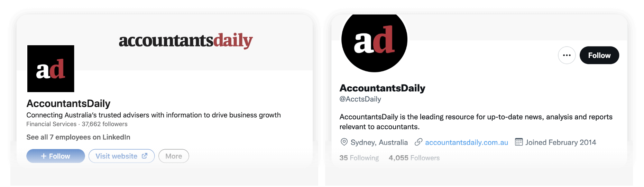Open the accountantsdaily.com.au link
644x187 pixels.
467,142
